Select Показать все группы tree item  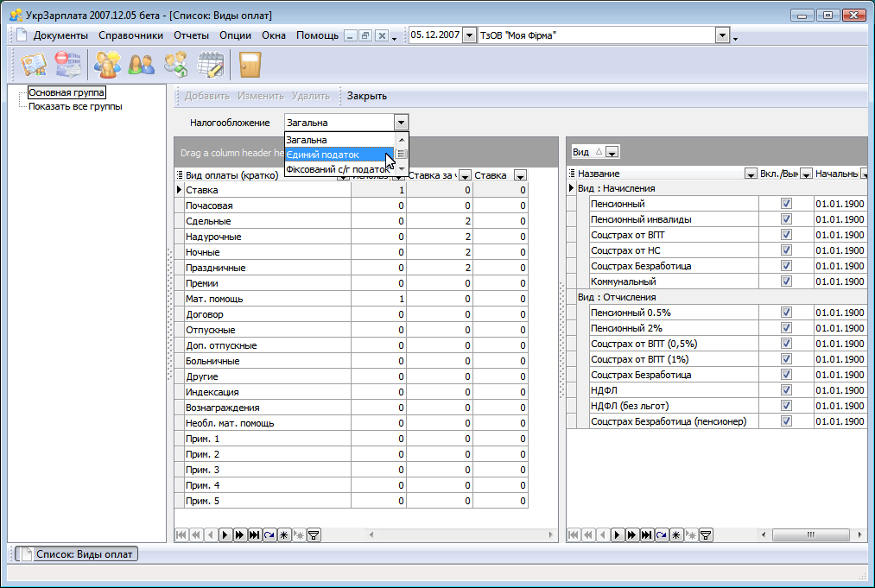pyautogui.click(x=75, y=107)
